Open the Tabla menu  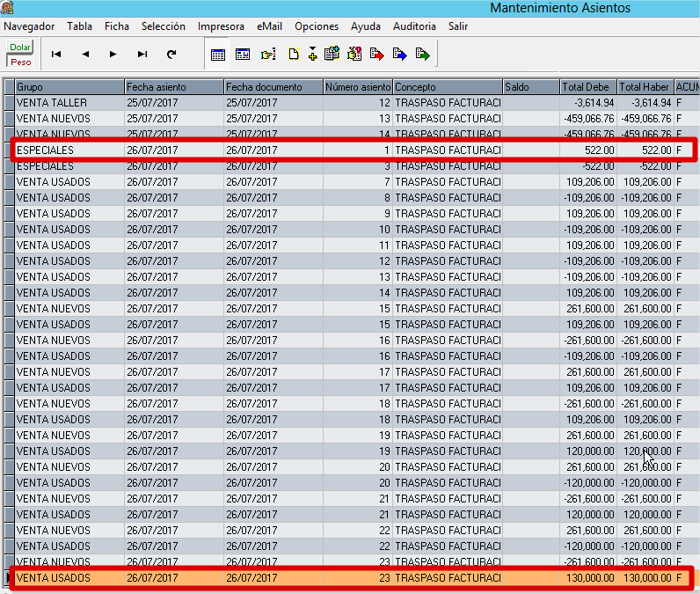[79, 26]
